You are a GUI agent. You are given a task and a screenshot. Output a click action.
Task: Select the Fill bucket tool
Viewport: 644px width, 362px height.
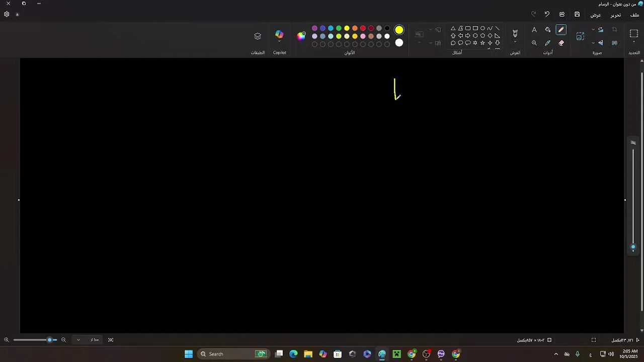(548, 30)
